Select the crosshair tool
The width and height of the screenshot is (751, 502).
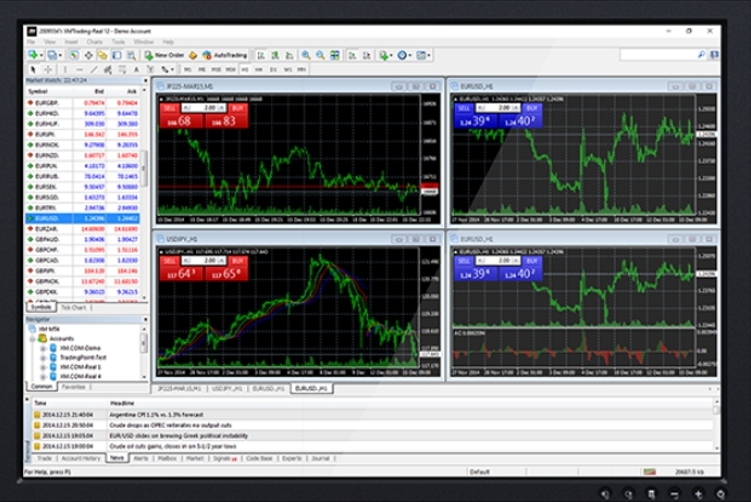(48, 69)
